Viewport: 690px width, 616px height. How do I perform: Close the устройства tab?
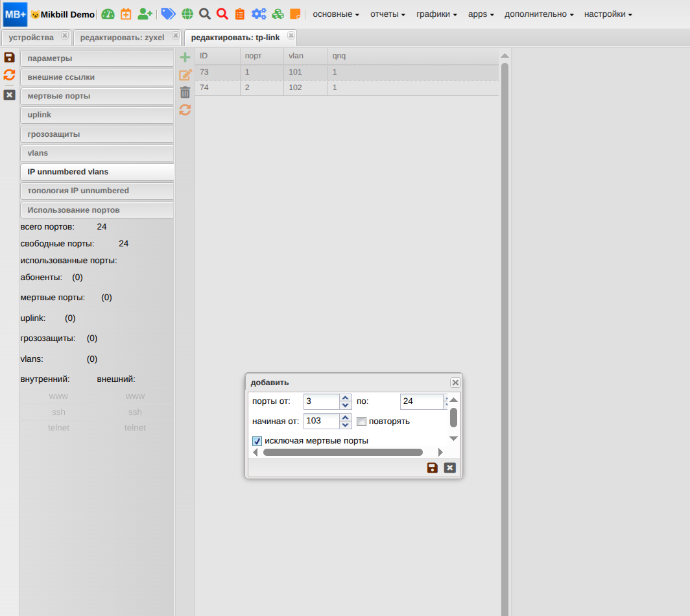[x=65, y=36]
